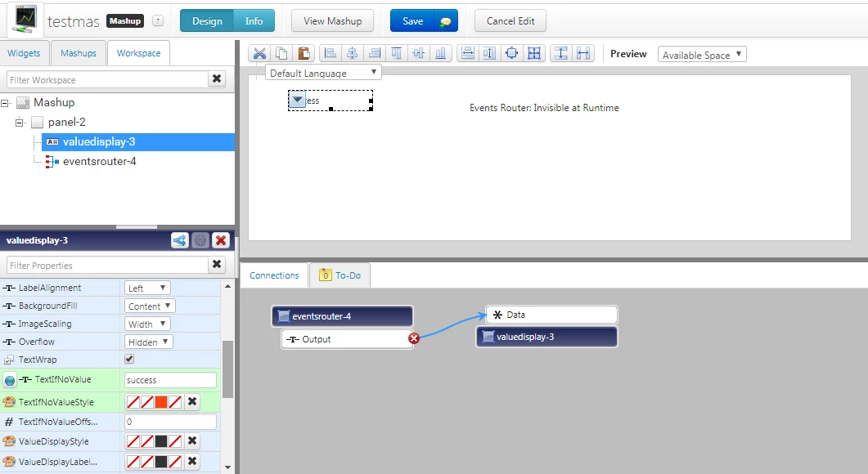Click the Save comment bubble icon
The height and width of the screenshot is (474, 868).
coord(446,21)
